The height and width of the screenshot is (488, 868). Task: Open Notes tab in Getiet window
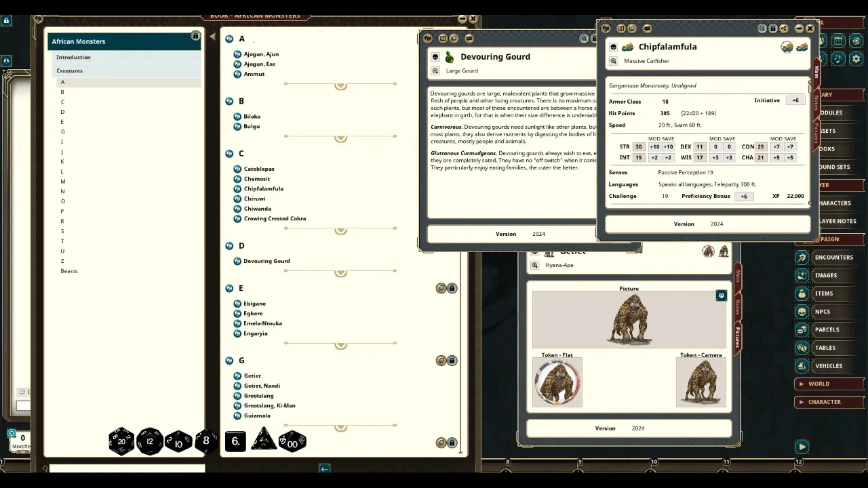click(x=738, y=307)
